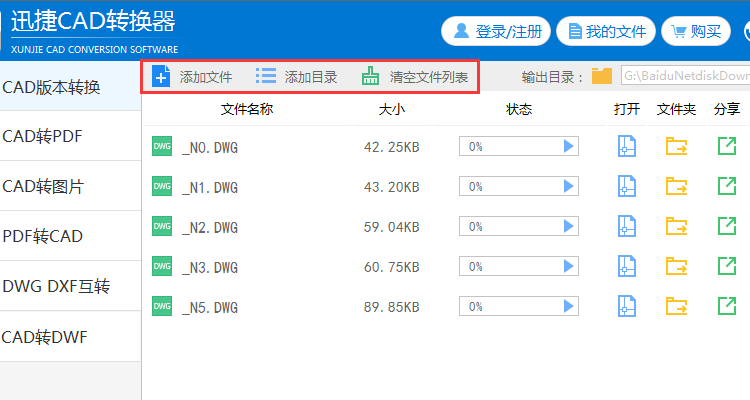This screenshot has height=400, width=750.
Task: Share the _N3.DWG file
Action: pyautogui.click(x=727, y=266)
